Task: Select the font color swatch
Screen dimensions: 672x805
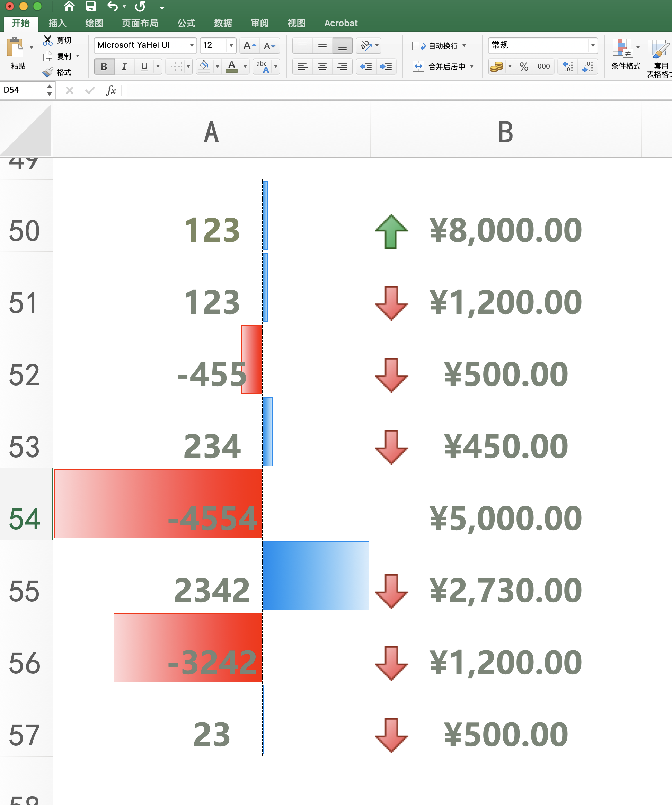Action: (x=231, y=66)
